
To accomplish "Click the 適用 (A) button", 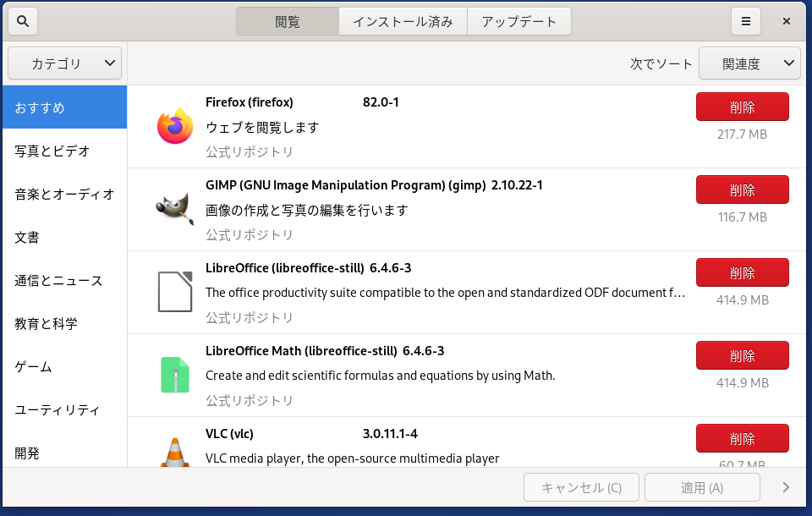I will [702, 487].
